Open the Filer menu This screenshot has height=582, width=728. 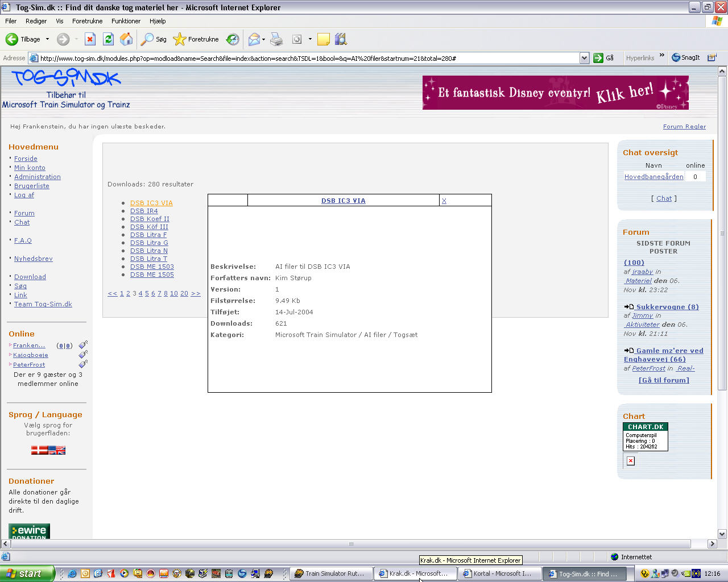click(11, 21)
